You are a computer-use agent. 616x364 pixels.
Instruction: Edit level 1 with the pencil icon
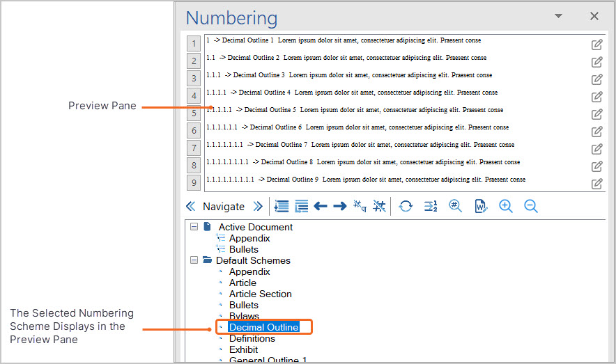pyautogui.click(x=596, y=45)
